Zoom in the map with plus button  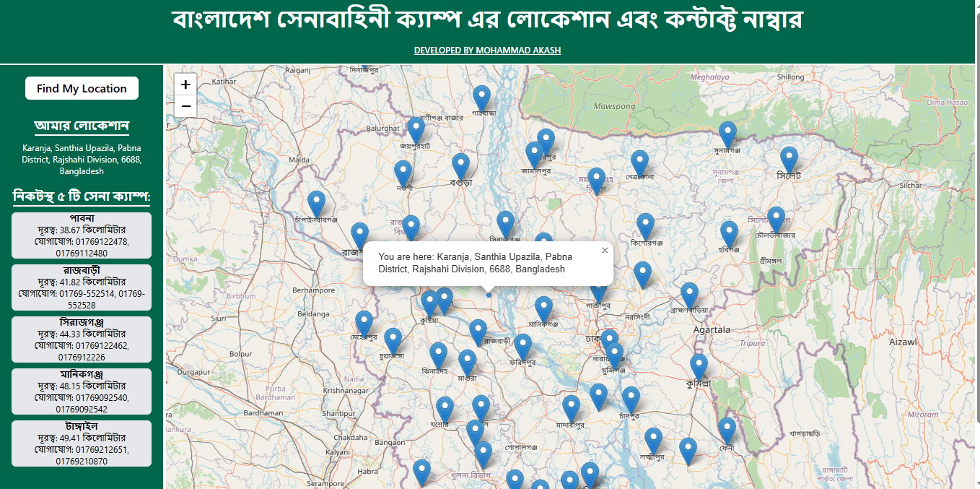(x=185, y=85)
